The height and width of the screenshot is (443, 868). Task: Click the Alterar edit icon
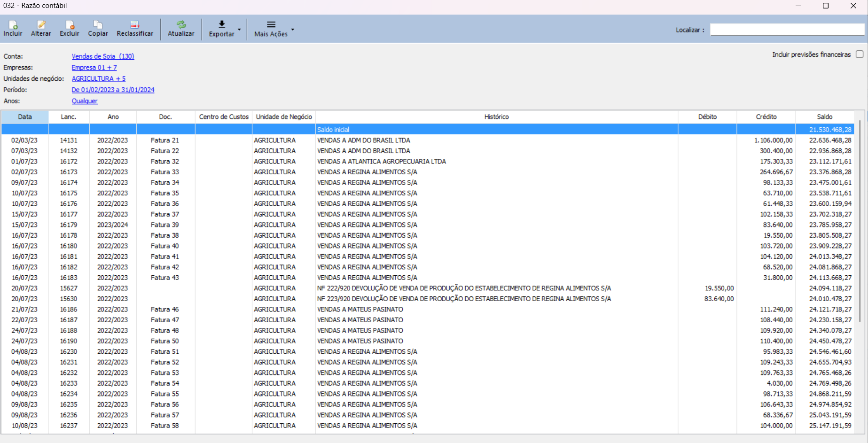pos(41,25)
